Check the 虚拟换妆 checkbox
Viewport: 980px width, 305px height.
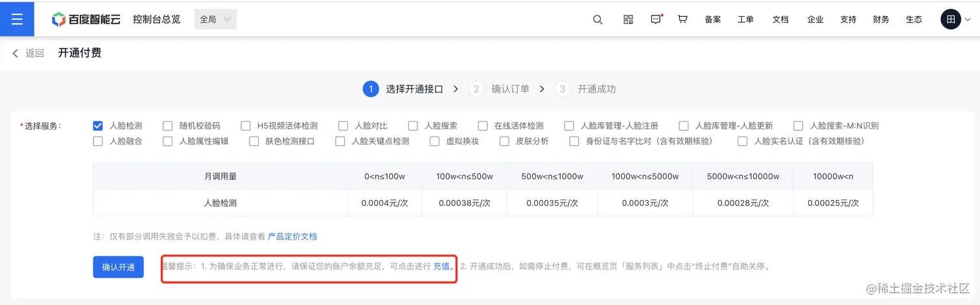[x=435, y=141]
